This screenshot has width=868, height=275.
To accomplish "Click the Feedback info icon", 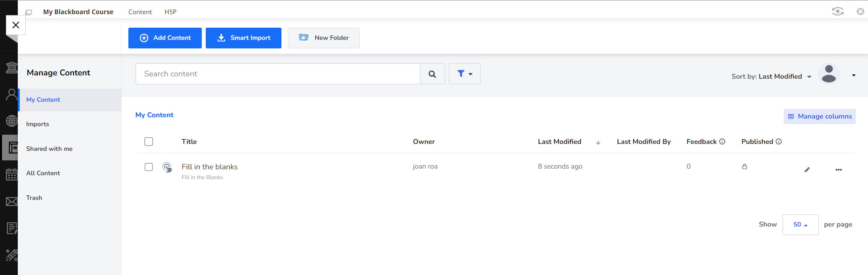I will click(x=722, y=142).
